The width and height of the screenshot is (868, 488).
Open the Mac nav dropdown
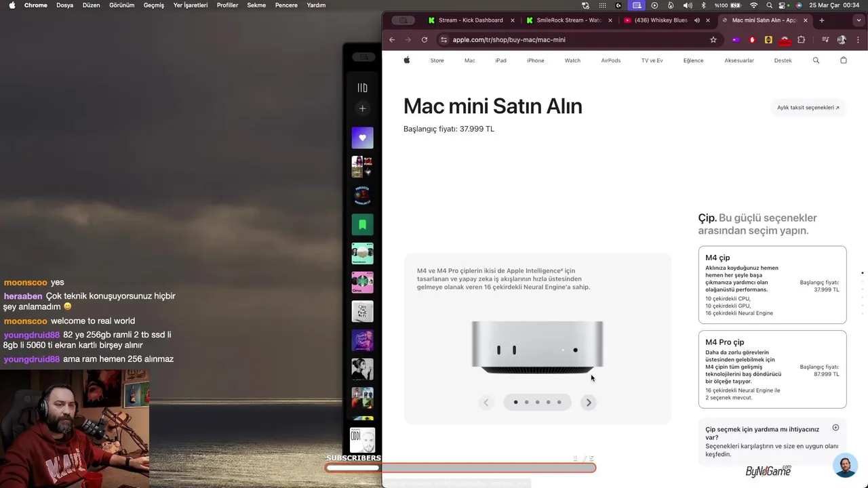(x=470, y=60)
